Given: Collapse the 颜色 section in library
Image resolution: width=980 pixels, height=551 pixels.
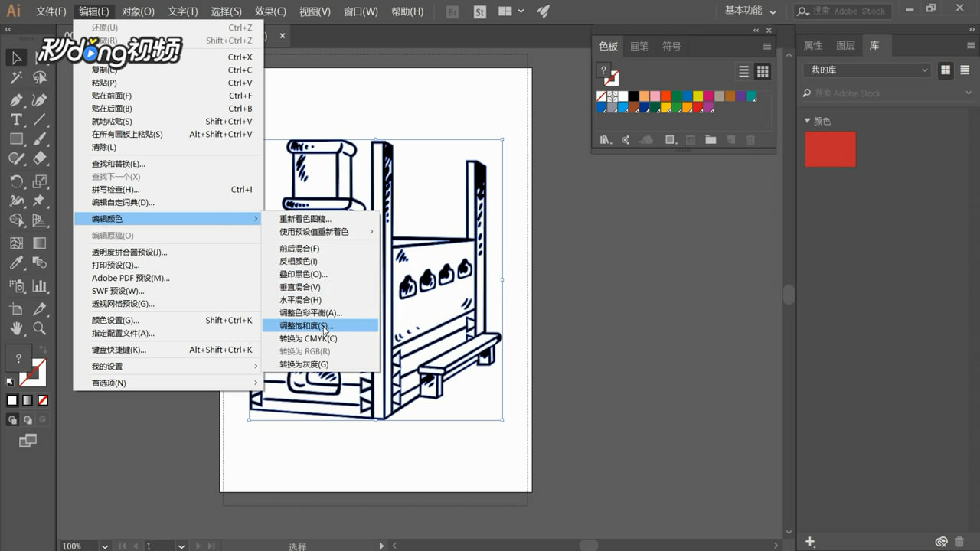Looking at the screenshot, I should click(x=807, y=121).
